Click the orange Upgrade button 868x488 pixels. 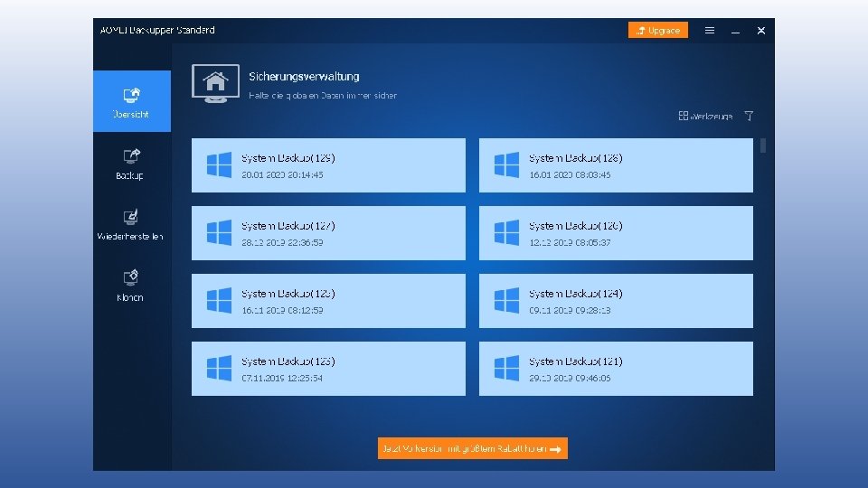tap(657, 30)
